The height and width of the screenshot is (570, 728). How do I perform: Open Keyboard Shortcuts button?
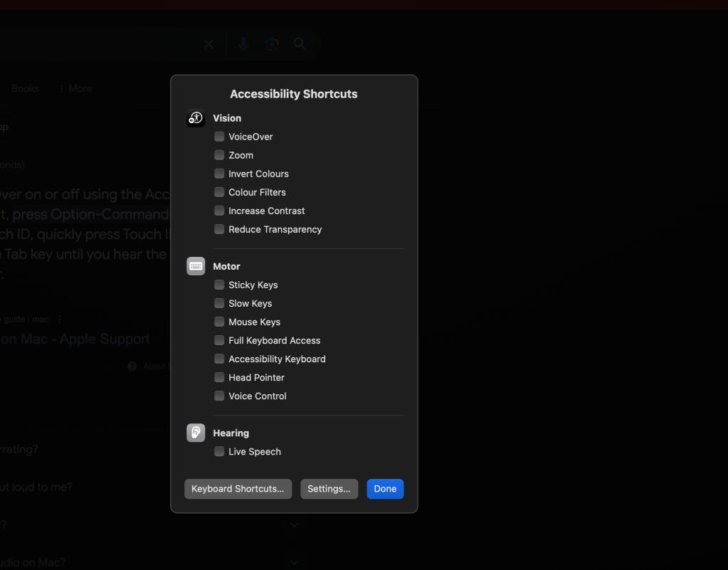pos(238,489)
